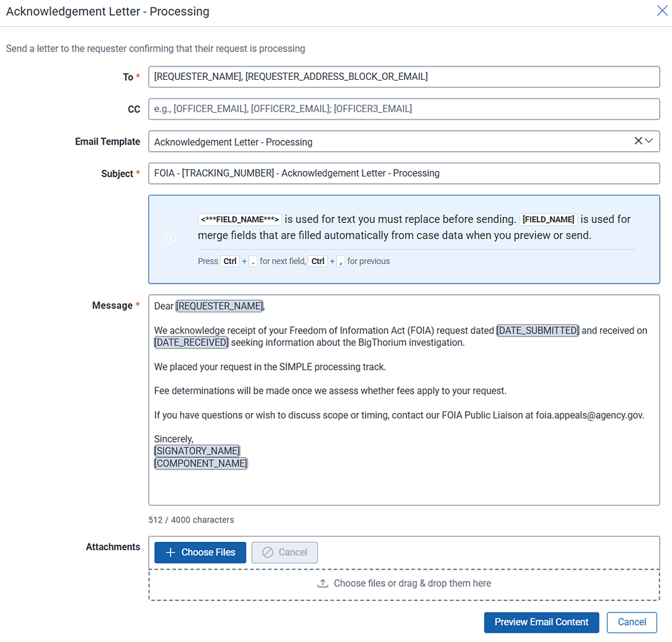Click the Subject input field
The width and height of the screenshot is (672, 642).
[404, 173]
